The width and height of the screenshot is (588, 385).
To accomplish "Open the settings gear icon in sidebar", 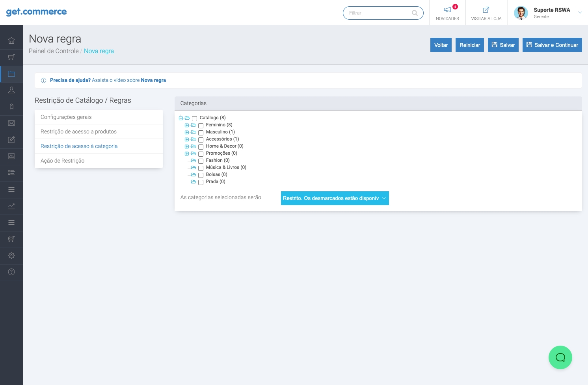I will tap(11, 255).
